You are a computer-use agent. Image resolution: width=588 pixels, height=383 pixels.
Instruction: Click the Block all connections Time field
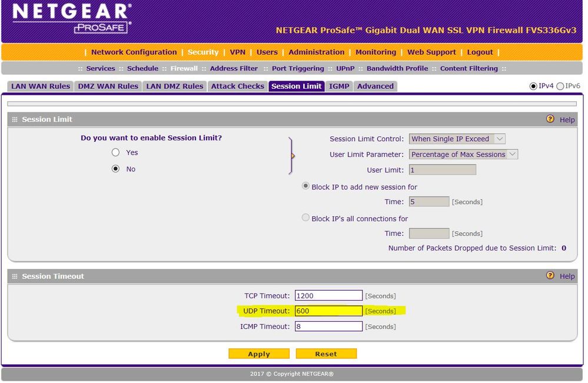point(429,233)
